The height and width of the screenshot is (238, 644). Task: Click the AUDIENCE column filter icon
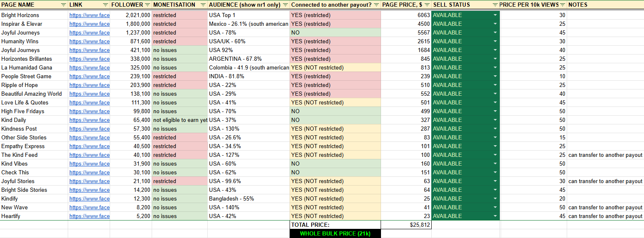(x=285, y=5)
